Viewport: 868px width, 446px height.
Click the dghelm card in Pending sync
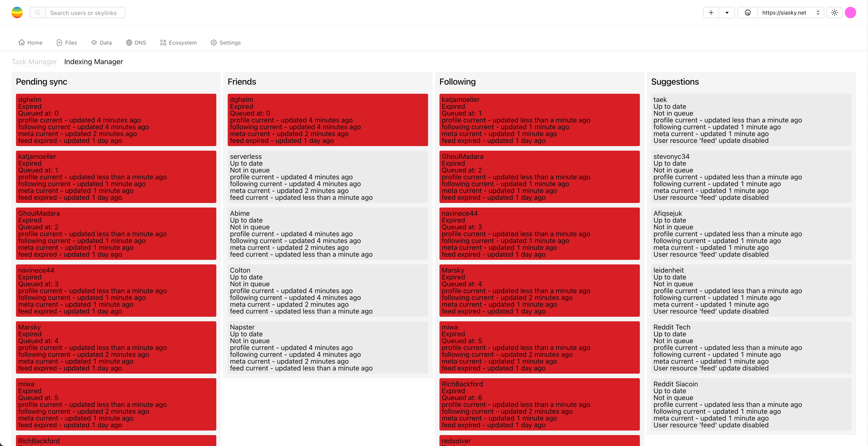point(116,120)
